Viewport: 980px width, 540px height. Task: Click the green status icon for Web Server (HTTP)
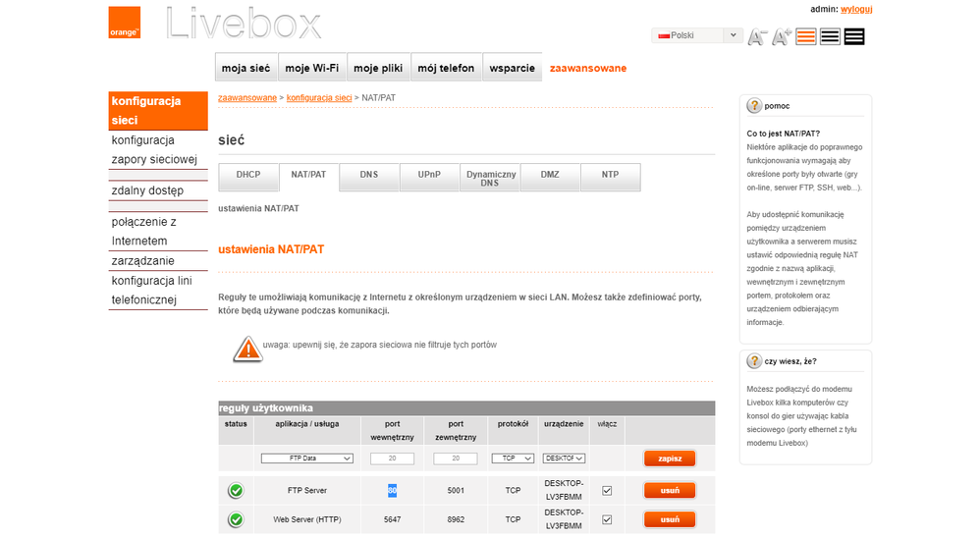(236, 519)
